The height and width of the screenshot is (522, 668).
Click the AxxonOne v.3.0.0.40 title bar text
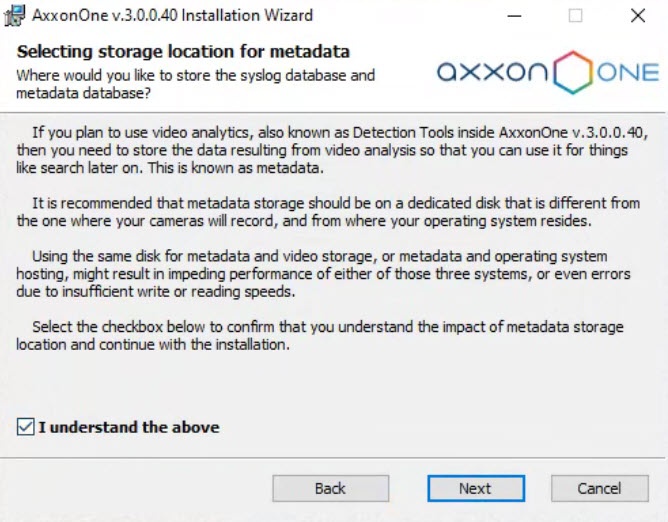click(172, 16)
